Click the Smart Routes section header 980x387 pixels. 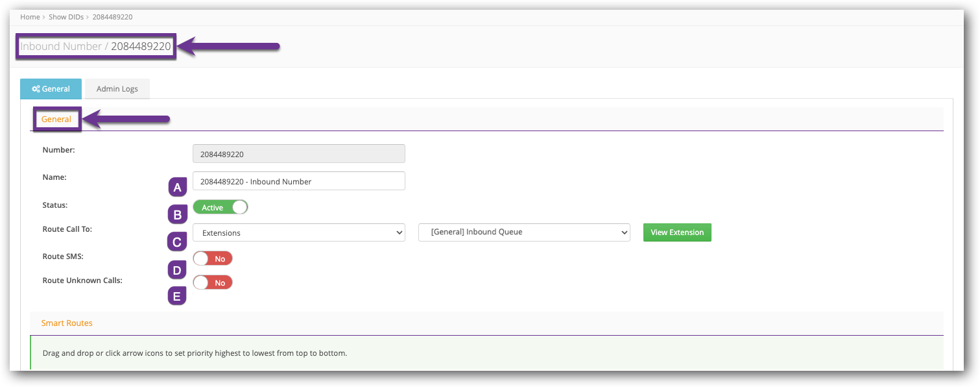point(67,323)
